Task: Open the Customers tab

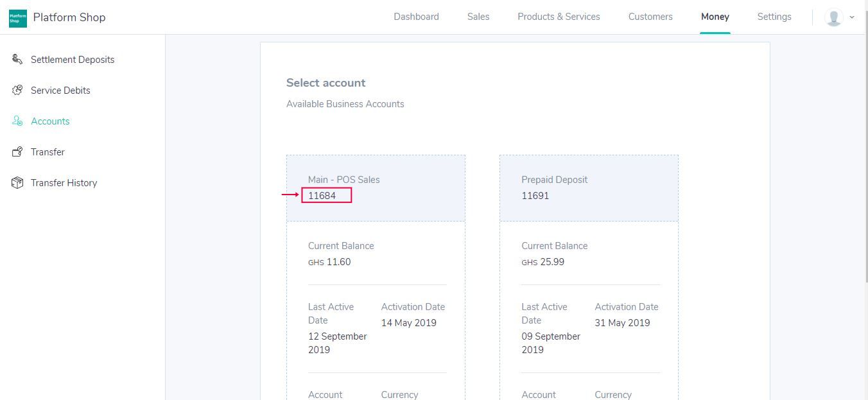Action: click(650, 17)
